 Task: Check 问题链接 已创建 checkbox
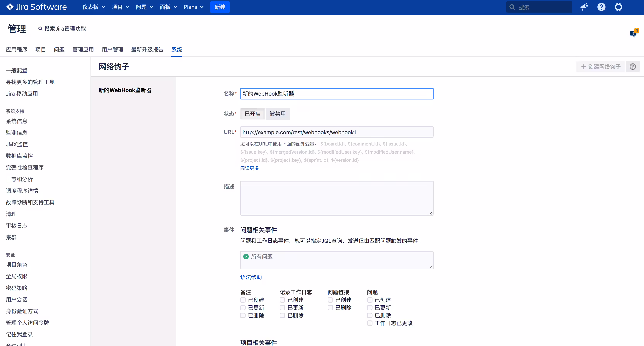click(330, 300)
